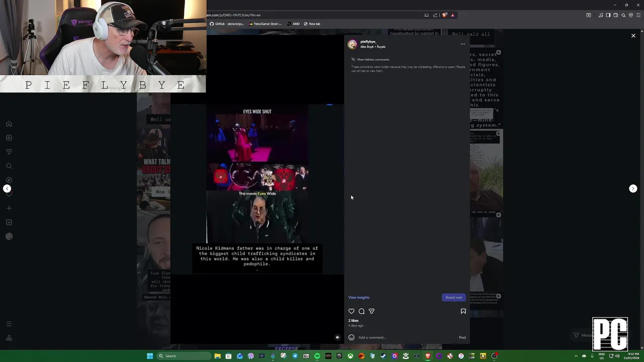Click the Alex Boyé • Royals audio label
Viewport: 644px width, 362px height.
pyautogui.click(x=373, y=47)
